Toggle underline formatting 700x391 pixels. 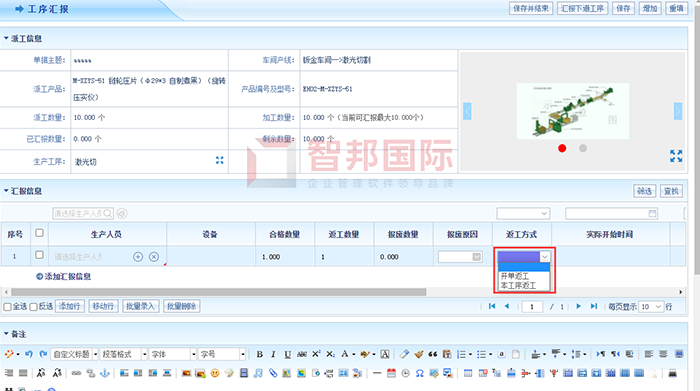tap(288, 354)
